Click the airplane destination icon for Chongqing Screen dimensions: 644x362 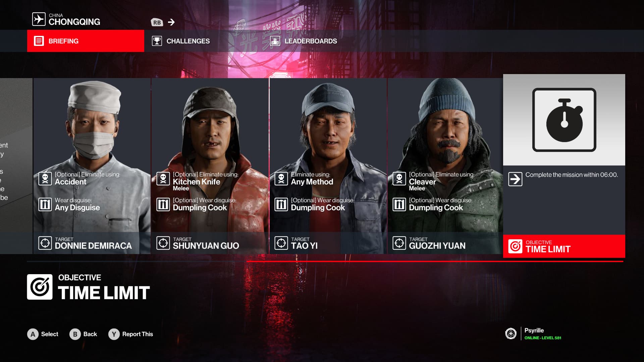click(x=39, y=19)
